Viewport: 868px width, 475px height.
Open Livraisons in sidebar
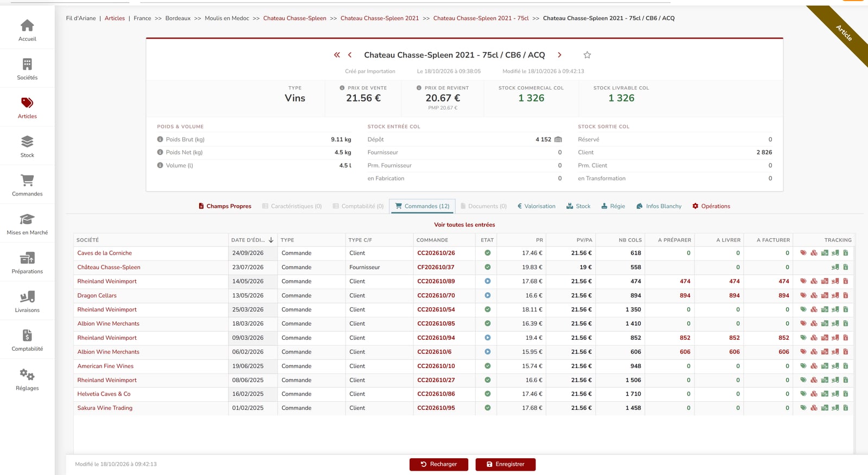(x=27, y=301)
